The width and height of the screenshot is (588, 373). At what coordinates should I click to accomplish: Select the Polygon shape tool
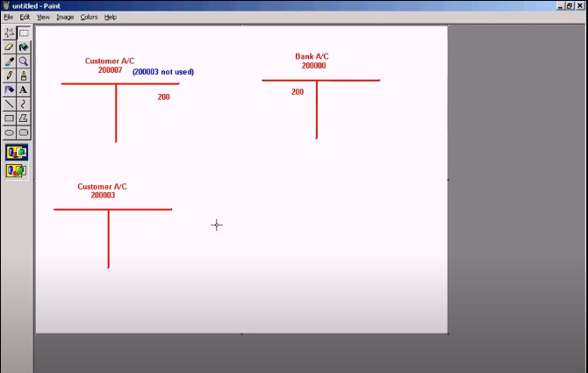coord(24,118)
